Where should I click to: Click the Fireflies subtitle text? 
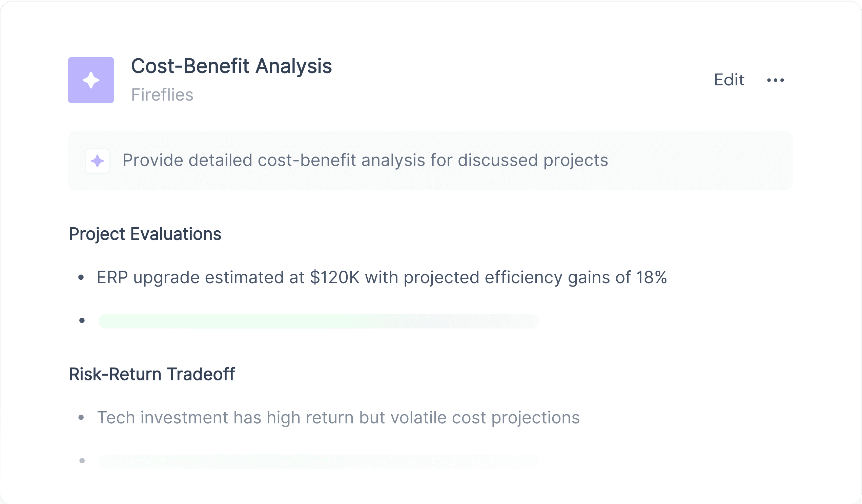click(162, 95)
